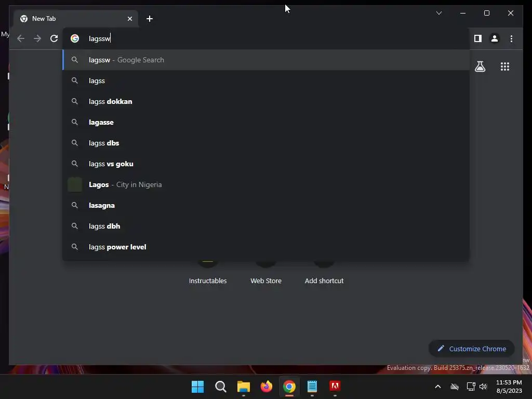The image size is (532, 399).
Task: Open a new tab with plus button
Action: (x=150, y=19)
